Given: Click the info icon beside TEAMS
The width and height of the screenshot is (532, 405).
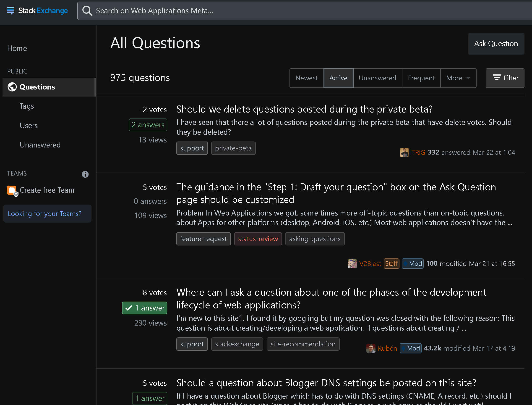Looking at the screenshot, I should point(85,174).
